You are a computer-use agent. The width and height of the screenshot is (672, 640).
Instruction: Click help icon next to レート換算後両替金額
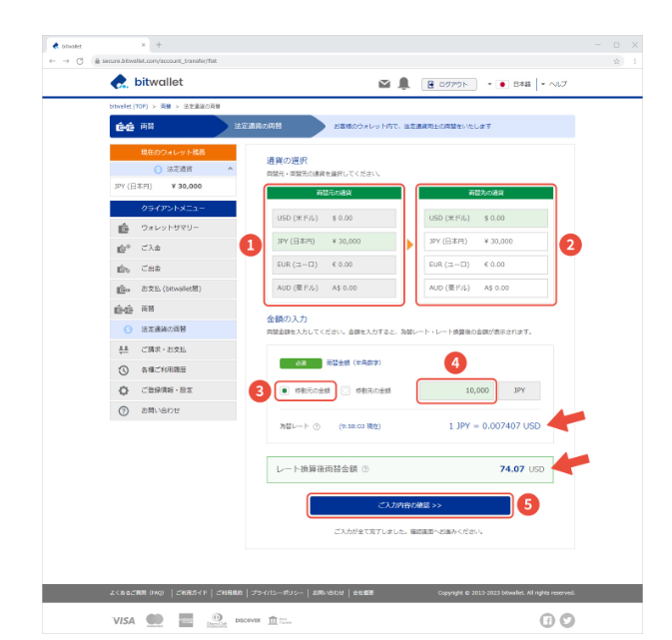(364, 468)
